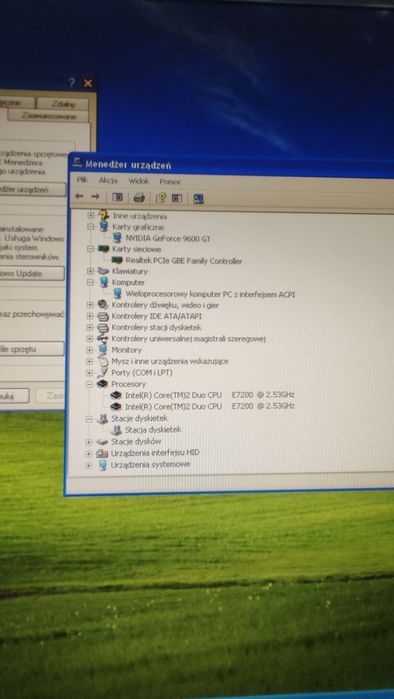This screenshot has height=699, width=394.
Task: Click the NVIDIA GeForce 9600 GT device icon
Action: pyautogui.click(x=117, y=238)
